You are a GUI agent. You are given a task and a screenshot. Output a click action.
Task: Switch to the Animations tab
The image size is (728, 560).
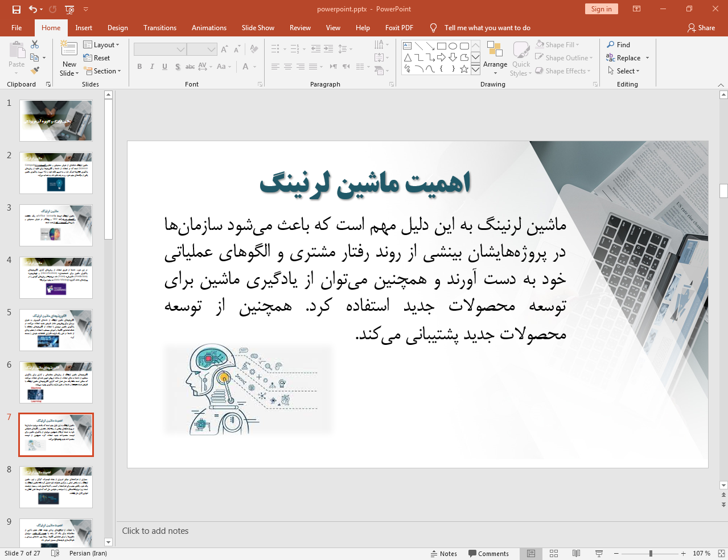click(x=209, y=27)
